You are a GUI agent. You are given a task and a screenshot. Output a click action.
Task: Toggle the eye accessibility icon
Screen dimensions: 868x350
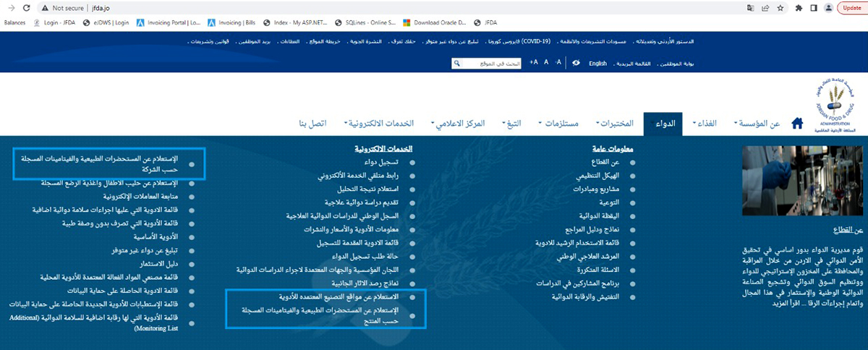click(576, 64)
